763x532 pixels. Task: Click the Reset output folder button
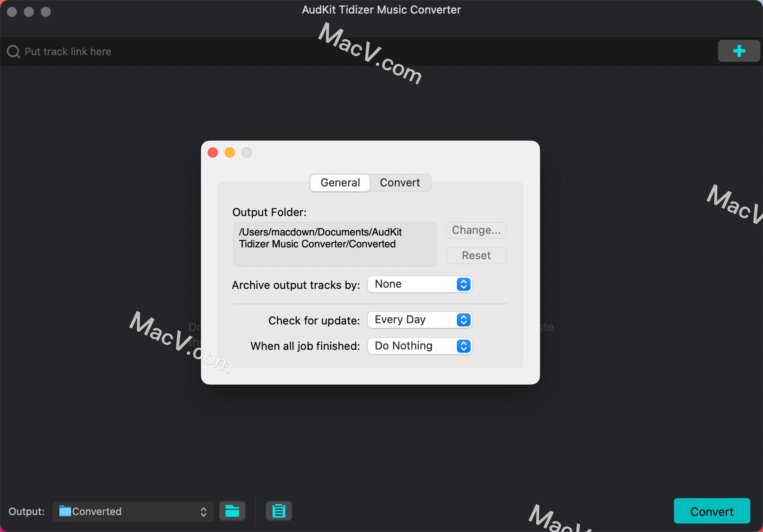tap(476, 256)
